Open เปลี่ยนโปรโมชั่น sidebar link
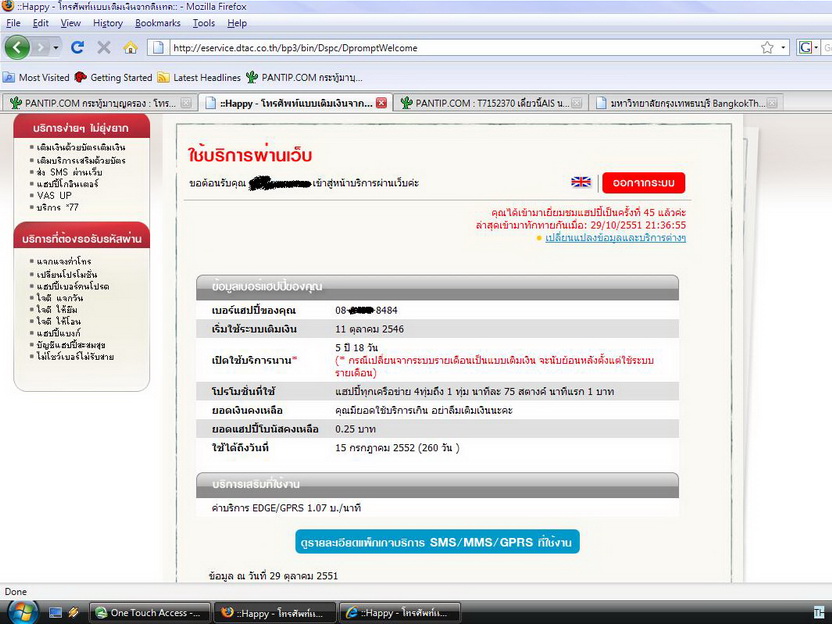Screen dimensions: 832x624 (x=67, y=274)
